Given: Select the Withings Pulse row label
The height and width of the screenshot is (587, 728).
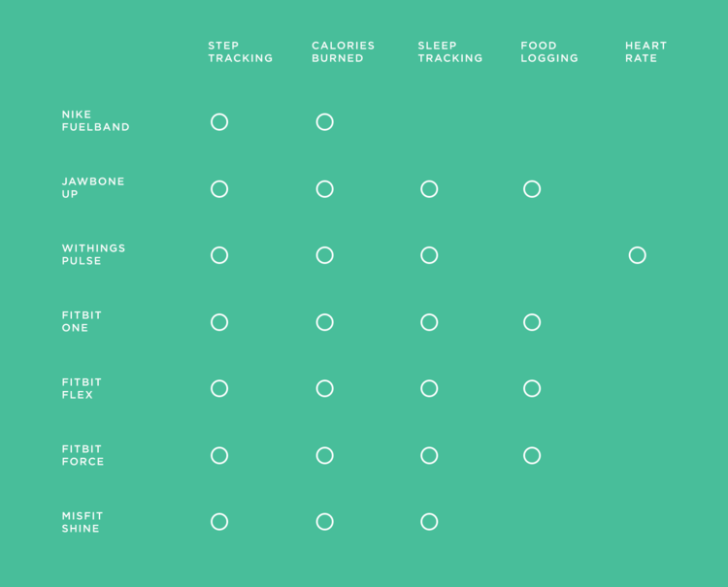Looking at the screenshot, I should tap(94, 254).
